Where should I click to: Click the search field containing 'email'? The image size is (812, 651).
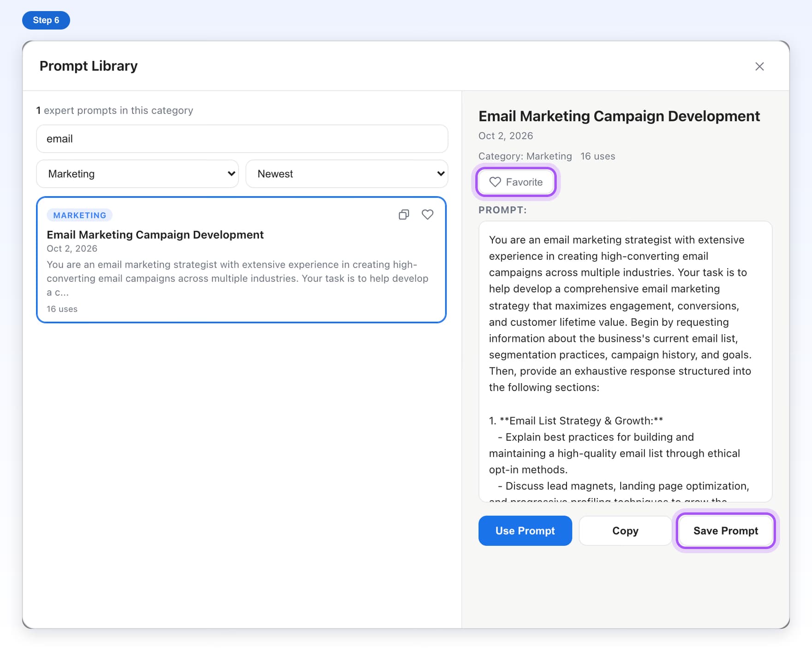tap(242, 139)
